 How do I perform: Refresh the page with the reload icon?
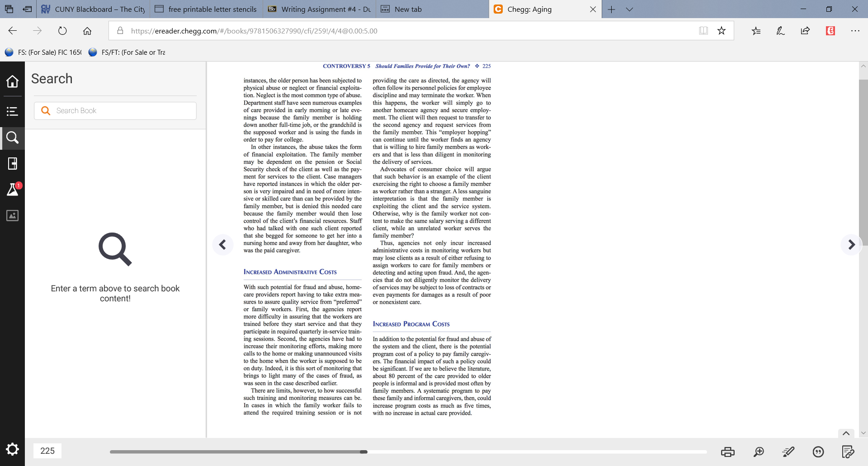(x=62, y=31)
